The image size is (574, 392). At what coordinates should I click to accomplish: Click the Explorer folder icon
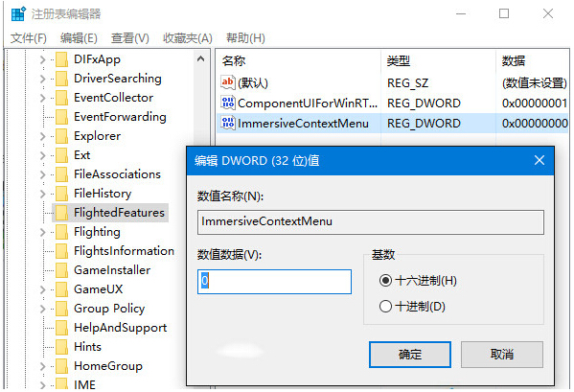pyautogui.click(x=61, y=136)
